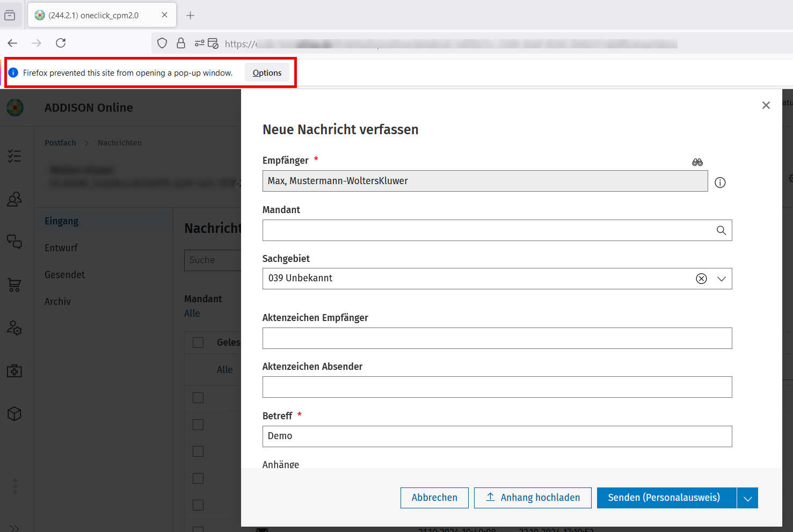Click the Suche search field

pos(213,260)
